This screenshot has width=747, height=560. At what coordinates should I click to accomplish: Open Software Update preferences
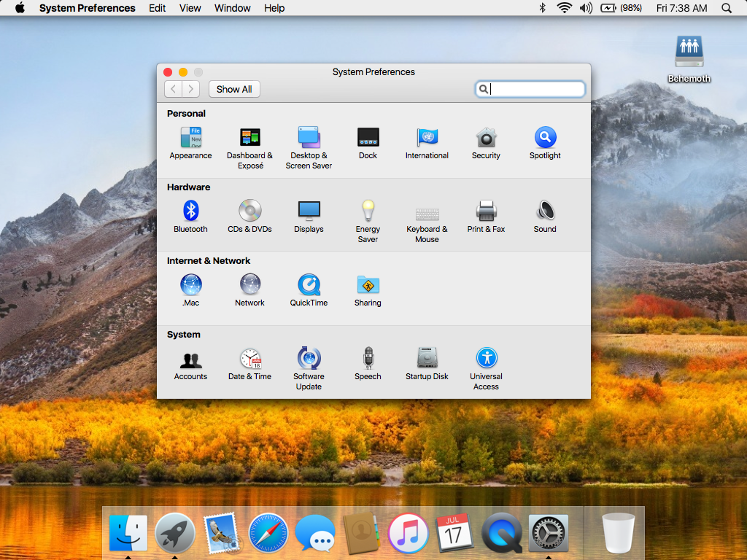(x=309, y=359)
